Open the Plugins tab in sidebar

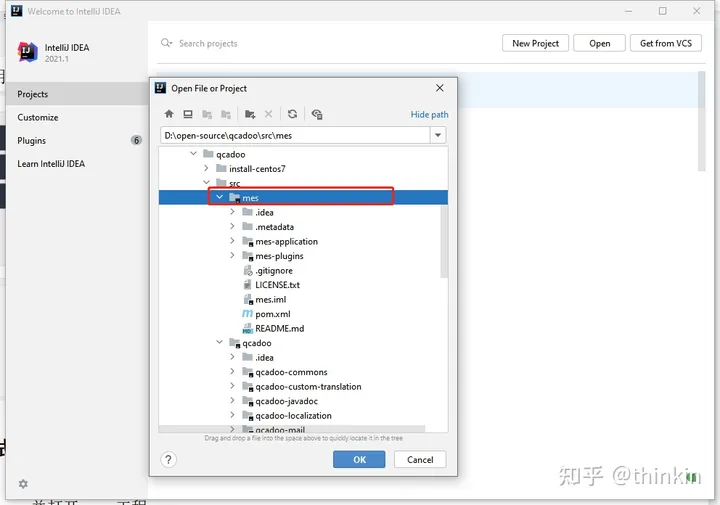click(77, 140)
